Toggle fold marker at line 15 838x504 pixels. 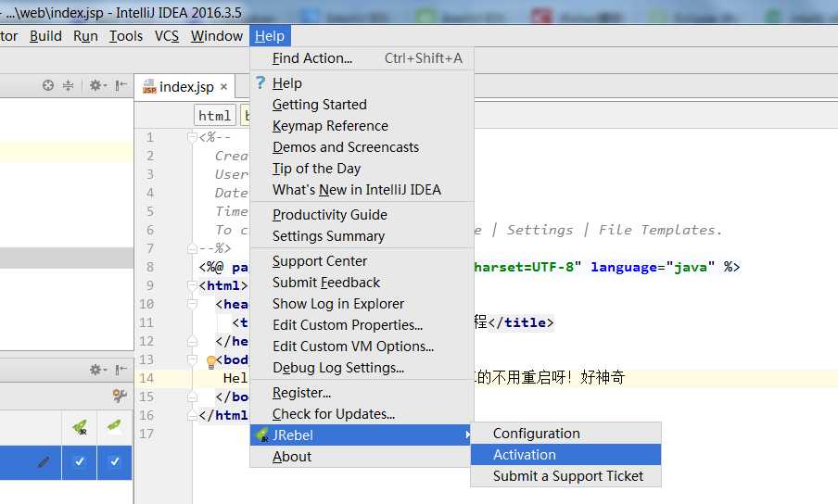193,397
